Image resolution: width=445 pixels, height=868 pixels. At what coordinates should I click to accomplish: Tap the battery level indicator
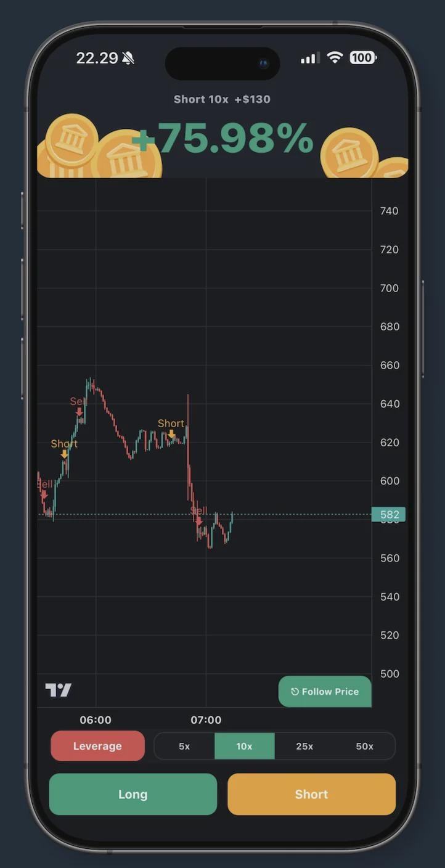click(x=362, y=58)
